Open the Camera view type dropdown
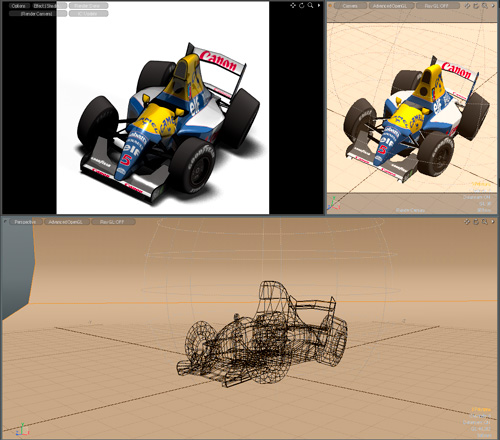This screenshot has width=500, height=440. [350, 6]
